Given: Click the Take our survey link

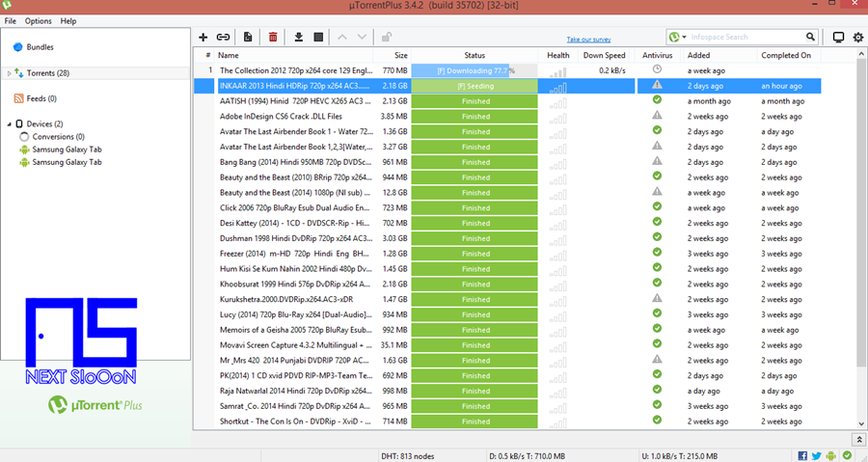Looking at the screenshot, I should click(588, 40).
